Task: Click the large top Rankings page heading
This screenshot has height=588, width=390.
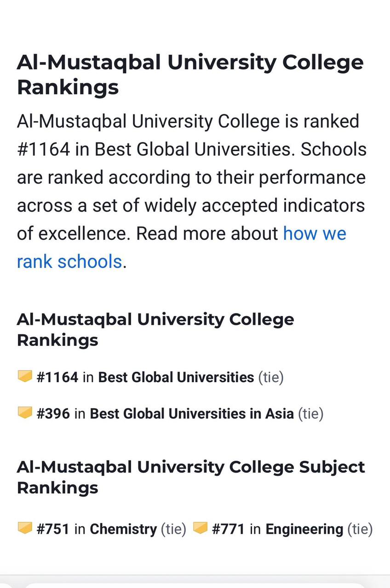Action: coord(190,75)
